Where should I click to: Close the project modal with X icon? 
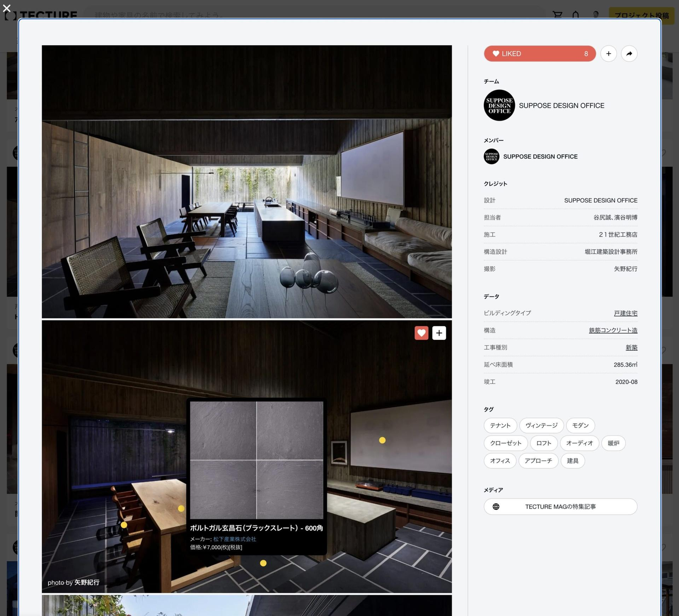coord(7,8)
